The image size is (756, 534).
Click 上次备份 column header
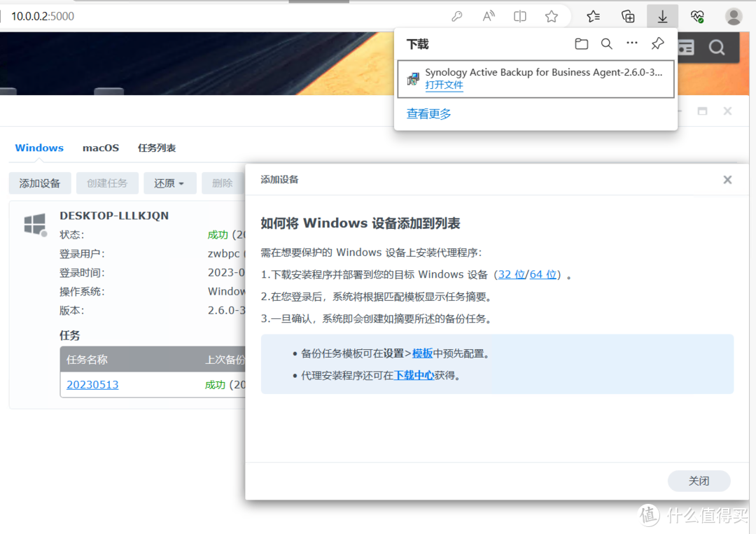225,360
